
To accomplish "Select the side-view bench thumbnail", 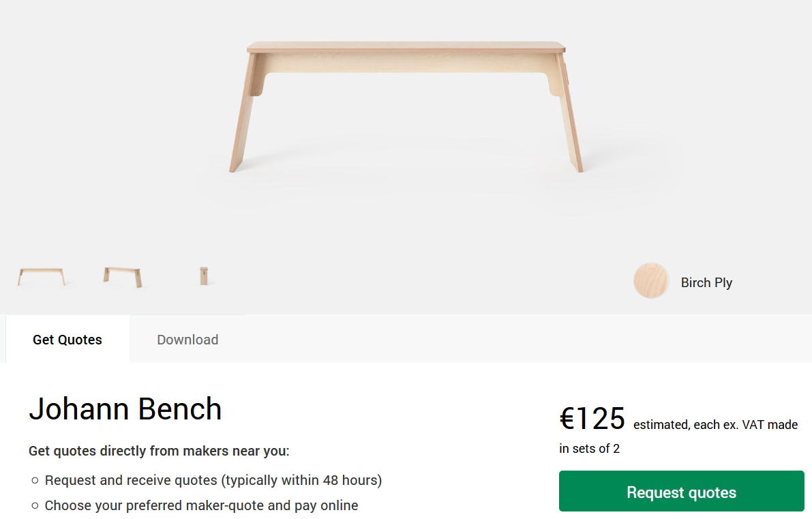I will coord(204,276).
